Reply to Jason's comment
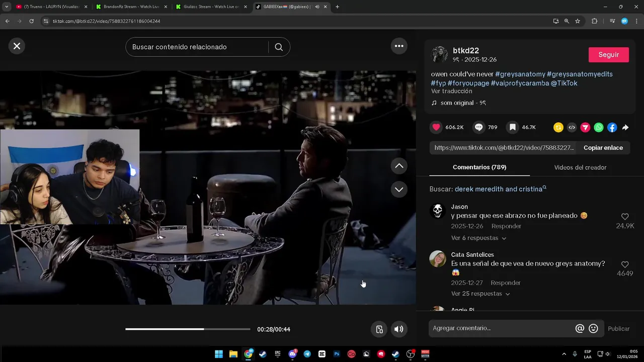The width and height of the screenshot is (644, 362). click(x=506, y=226)
